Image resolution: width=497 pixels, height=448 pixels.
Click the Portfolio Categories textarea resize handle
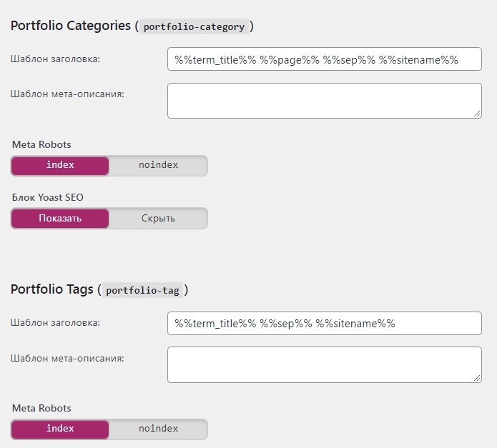477,113
